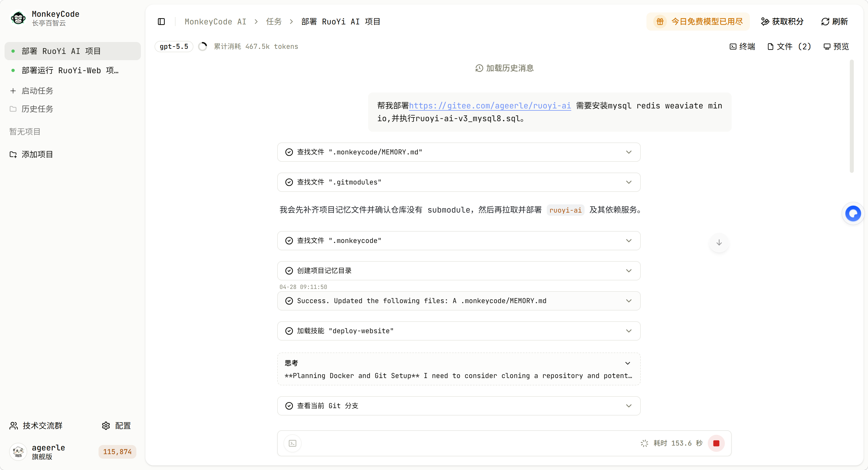Click the 今日免费模型已用尽 banner
The image size is (868, 470).
(x=698, y=22)
